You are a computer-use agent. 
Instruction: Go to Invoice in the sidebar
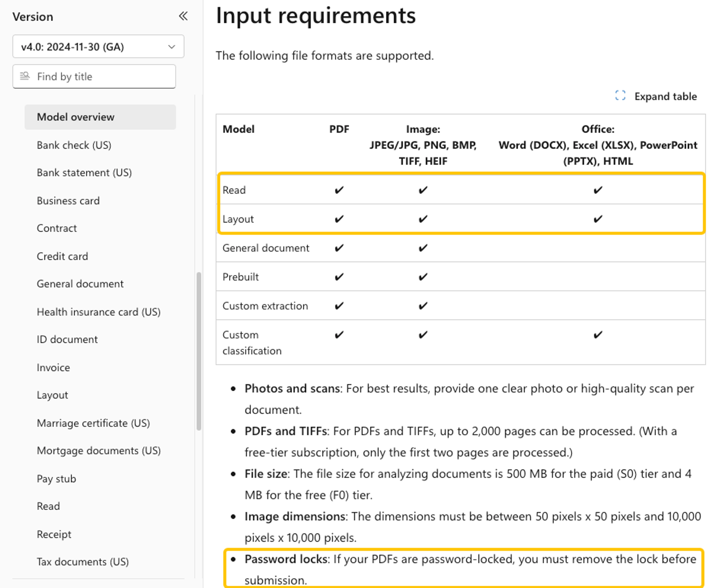pyautogui.click(x=54, y=367)
